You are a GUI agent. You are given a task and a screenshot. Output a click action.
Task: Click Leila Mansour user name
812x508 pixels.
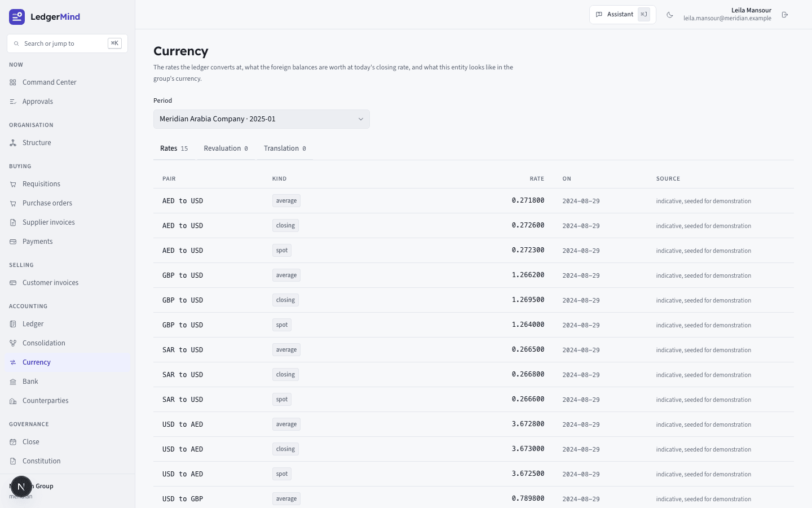(751, 10)
